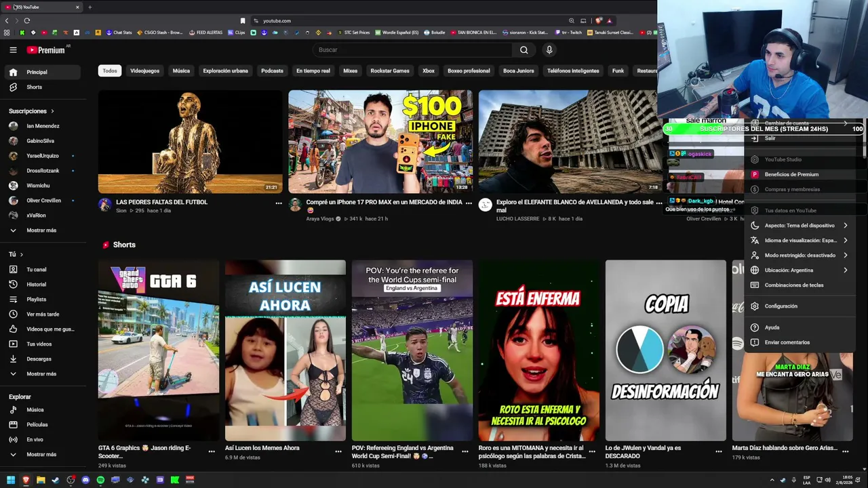Open Descargas in the sidebar

41,359
